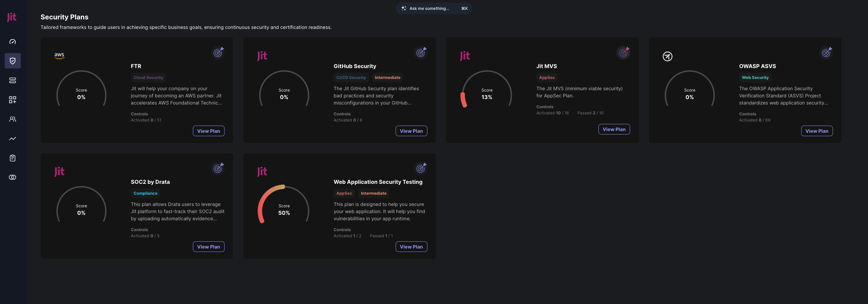The image size is (868, 304).
Task: Click the target goal icon on FTR card
Action: coord(218,52)
